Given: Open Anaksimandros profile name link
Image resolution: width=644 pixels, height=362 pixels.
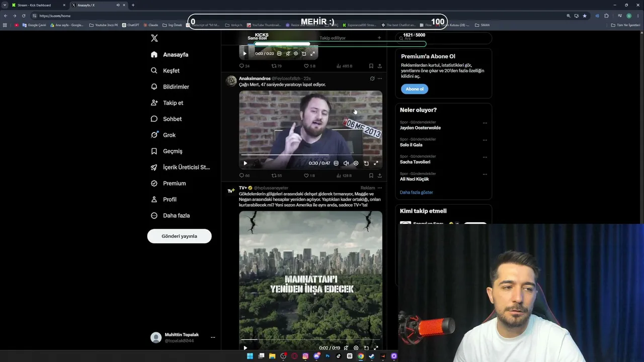Looking at the screenshot, I should pos(255,78).
